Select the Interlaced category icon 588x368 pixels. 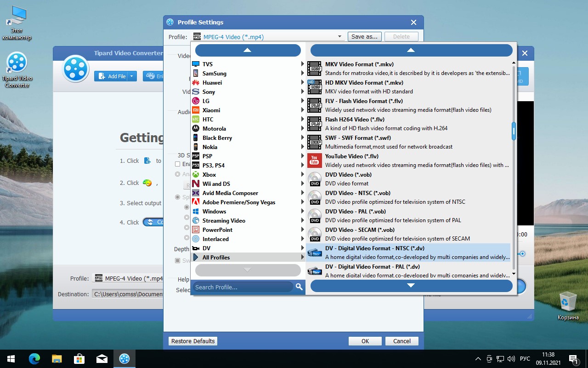point(196,239)
